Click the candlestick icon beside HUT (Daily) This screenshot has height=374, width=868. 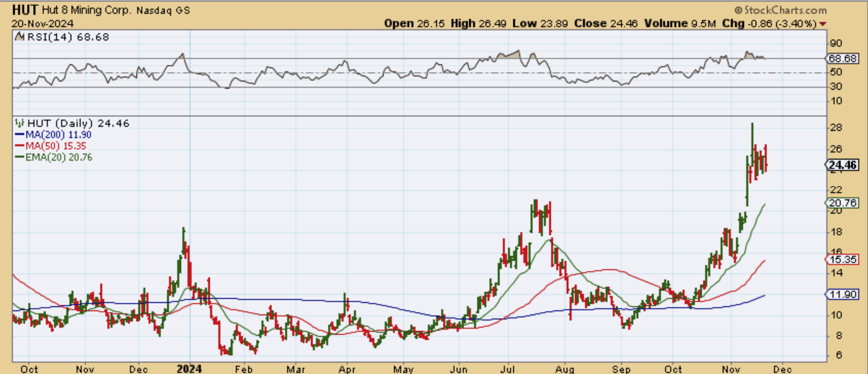click(x=19, y=123)
